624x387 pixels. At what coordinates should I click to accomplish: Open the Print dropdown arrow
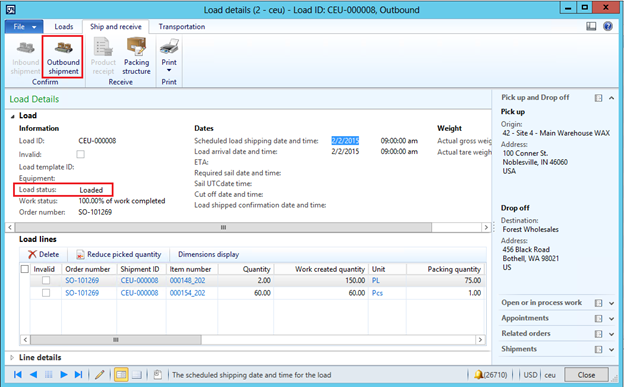(x=169, y=70)
